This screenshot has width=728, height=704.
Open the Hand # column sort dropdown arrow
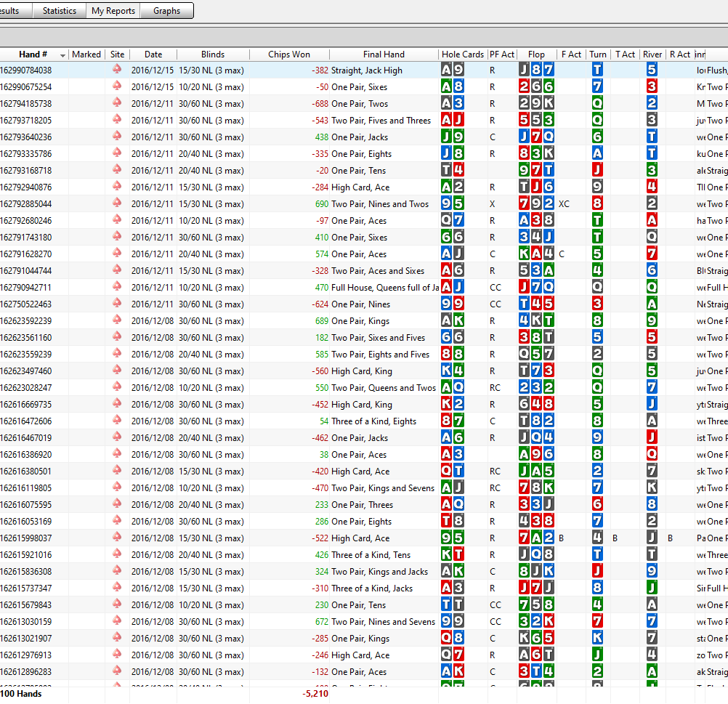63,55
